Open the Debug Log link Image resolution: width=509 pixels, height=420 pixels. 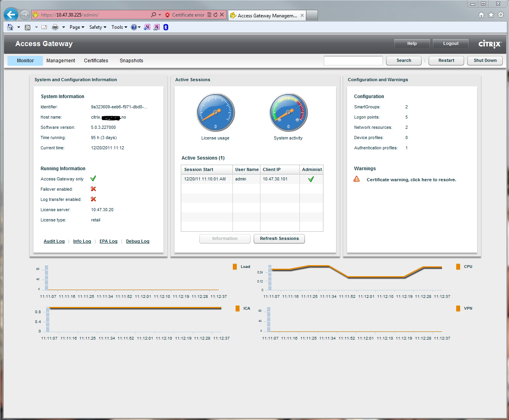pyautogui.click(x=137, y=241)
